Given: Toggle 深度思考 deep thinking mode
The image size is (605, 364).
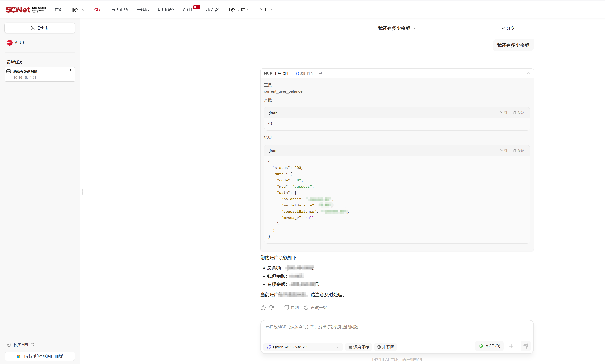Looking at the screenshot, I should (x=359, y=347).
